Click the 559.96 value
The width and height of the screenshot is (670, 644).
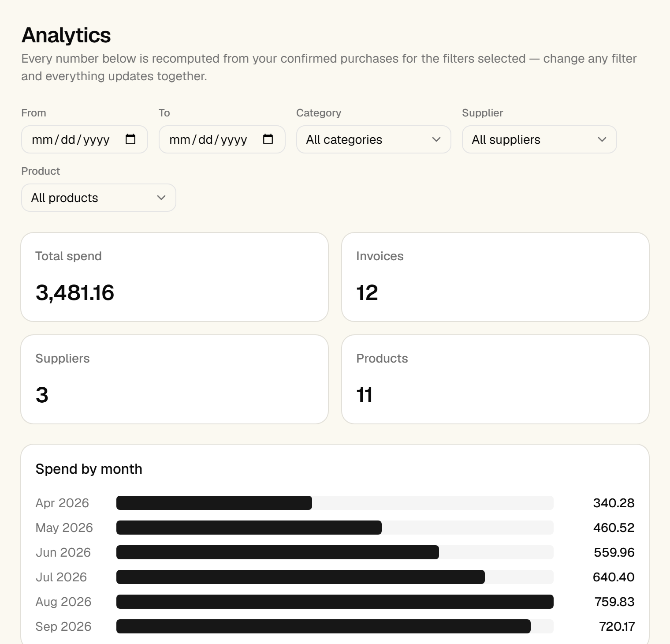coord(614,552)
